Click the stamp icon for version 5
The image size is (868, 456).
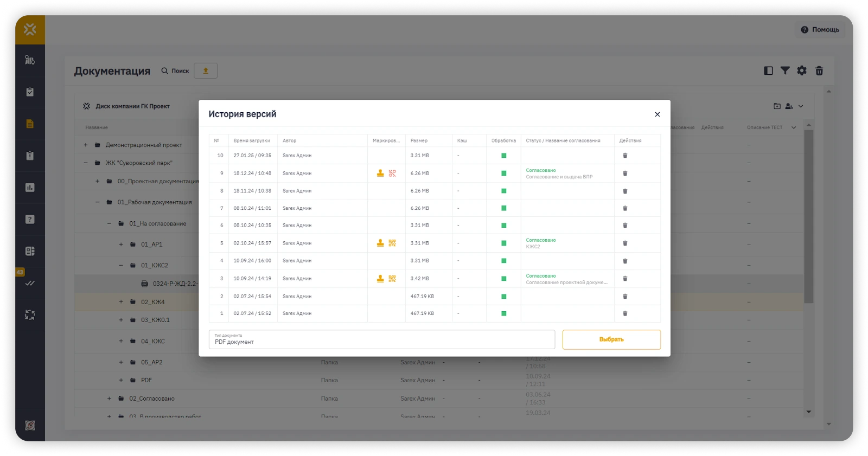380,243
